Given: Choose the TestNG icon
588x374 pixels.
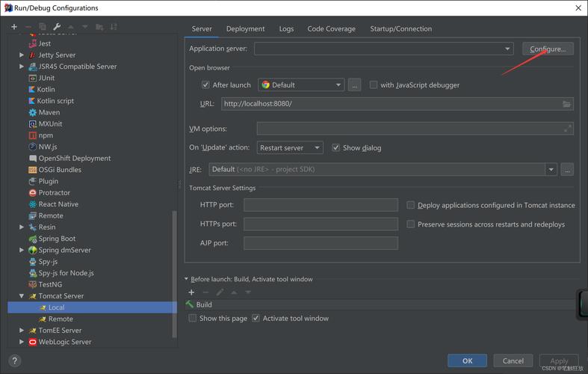Looking at the screenshot, I should click(x=33, y=285).
